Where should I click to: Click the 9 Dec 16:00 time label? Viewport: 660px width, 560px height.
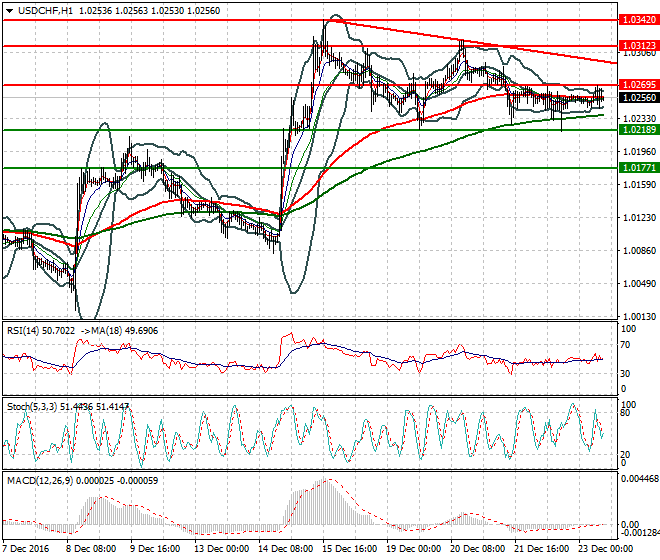click(x=155, y=549)
